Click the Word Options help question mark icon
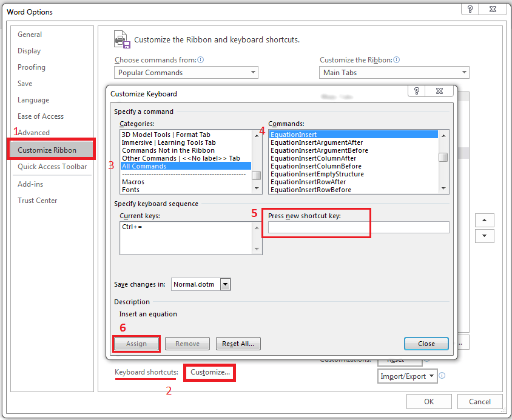Image resolution: width=512 pixels, height=420 pixels. point(470,9)
